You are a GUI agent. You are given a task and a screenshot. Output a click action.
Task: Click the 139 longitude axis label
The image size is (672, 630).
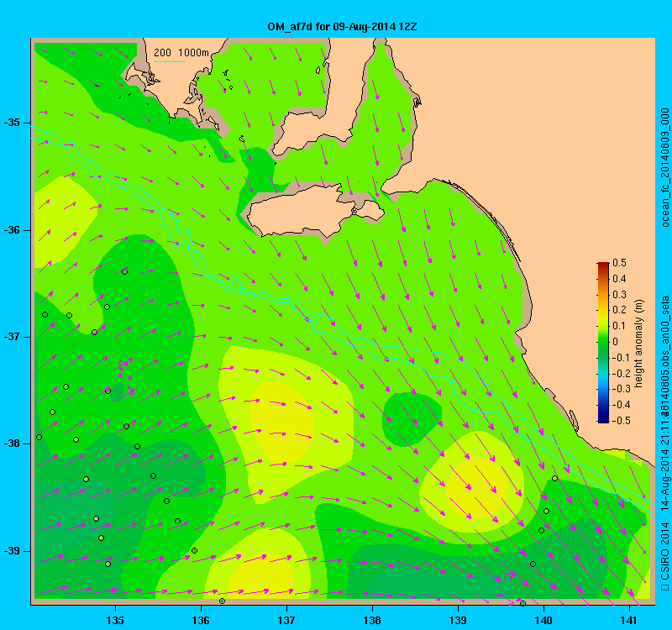(x=458, y=621)
